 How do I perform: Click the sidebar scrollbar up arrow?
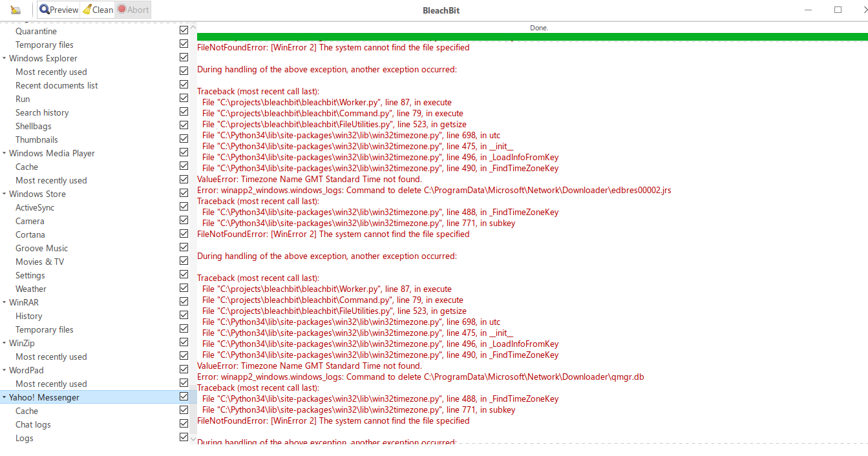point(193,26)
